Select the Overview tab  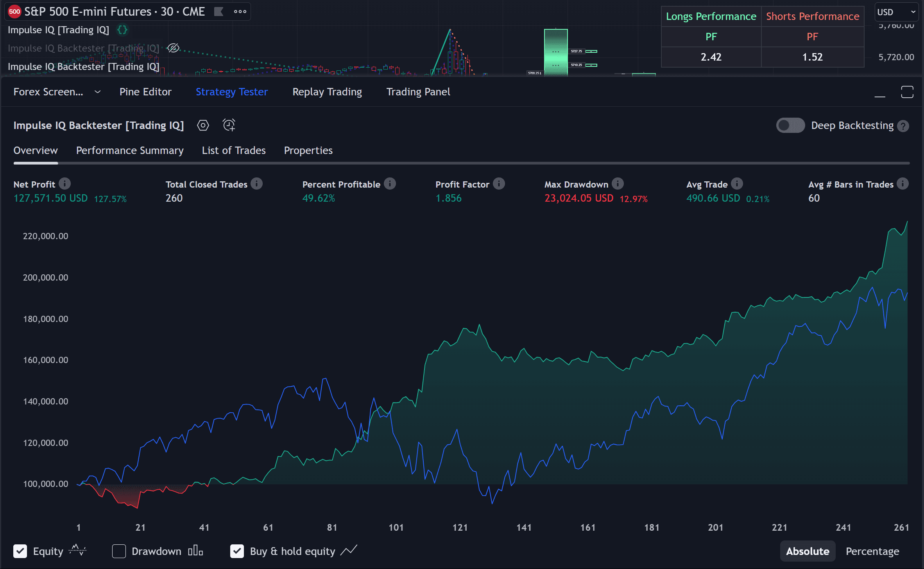pyautogui.click(x=36, y=150)
